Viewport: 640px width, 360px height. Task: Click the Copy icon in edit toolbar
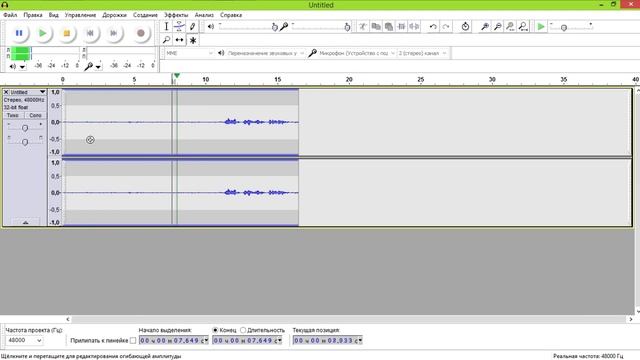click(376, 27)
